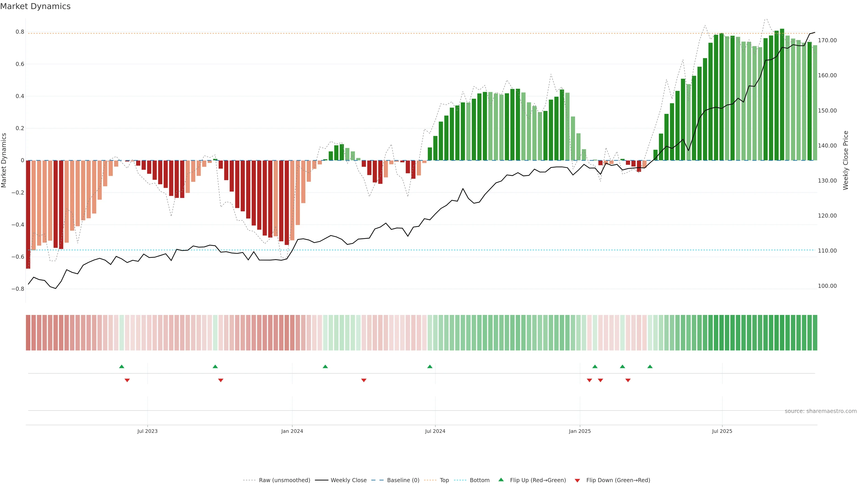868x488 pixels.
Task: Click the Jan 2024 x-axis label
Action: 292,431
